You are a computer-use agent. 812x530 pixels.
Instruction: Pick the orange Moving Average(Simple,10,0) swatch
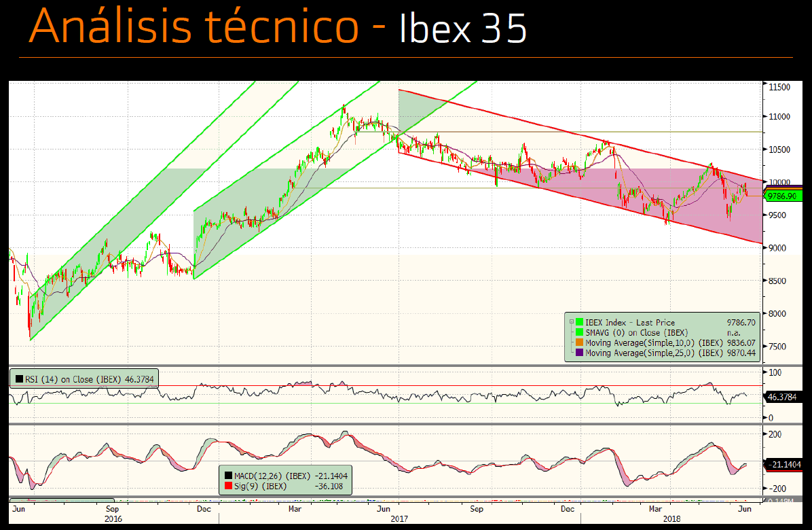pyautogui.click(x=580, y=342)
